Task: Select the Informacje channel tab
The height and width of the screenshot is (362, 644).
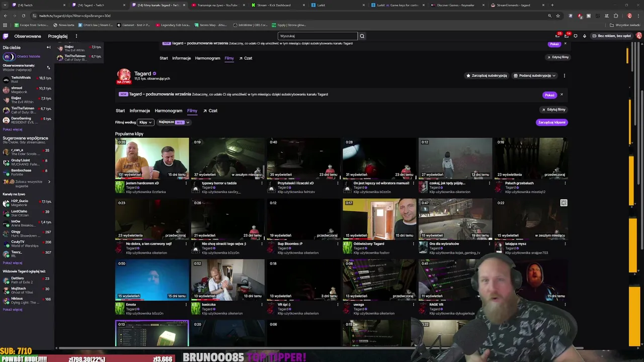Action: click(140, 111)
